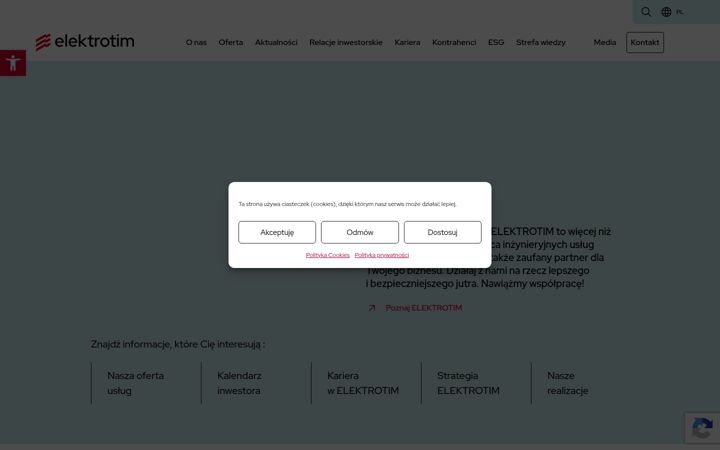Accept cookies with Akceptuję button

coord(277,232)
